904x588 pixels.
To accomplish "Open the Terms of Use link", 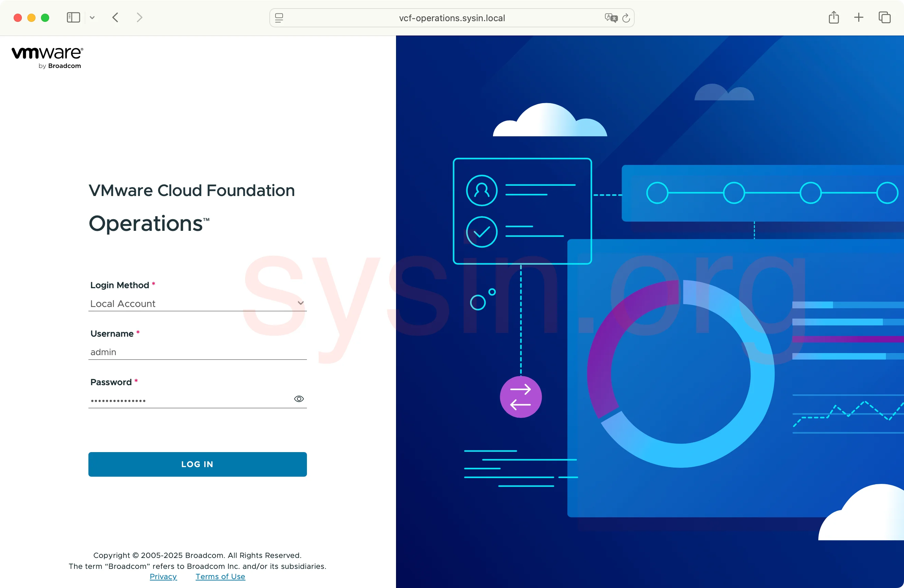I will tap(220, 577).
